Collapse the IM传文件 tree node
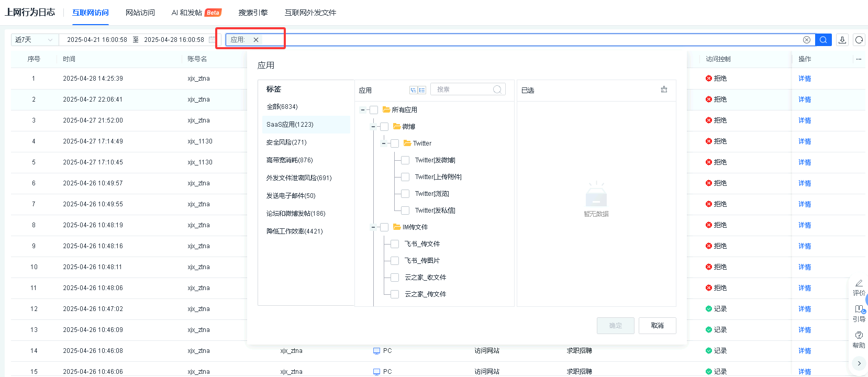The height and width of the screenshot is (377, 868). coord(373,227)
